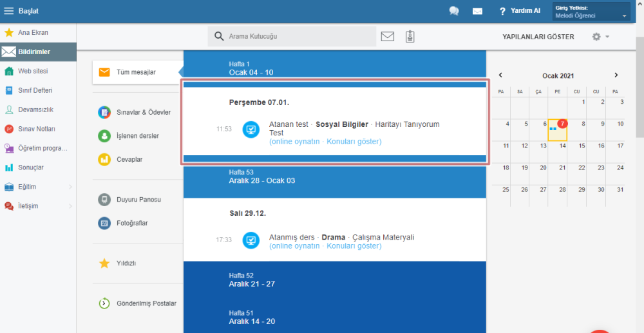The image size is (644, 333).
Task: Open Devamsızlık in sidebar
Action: (38, 109)
